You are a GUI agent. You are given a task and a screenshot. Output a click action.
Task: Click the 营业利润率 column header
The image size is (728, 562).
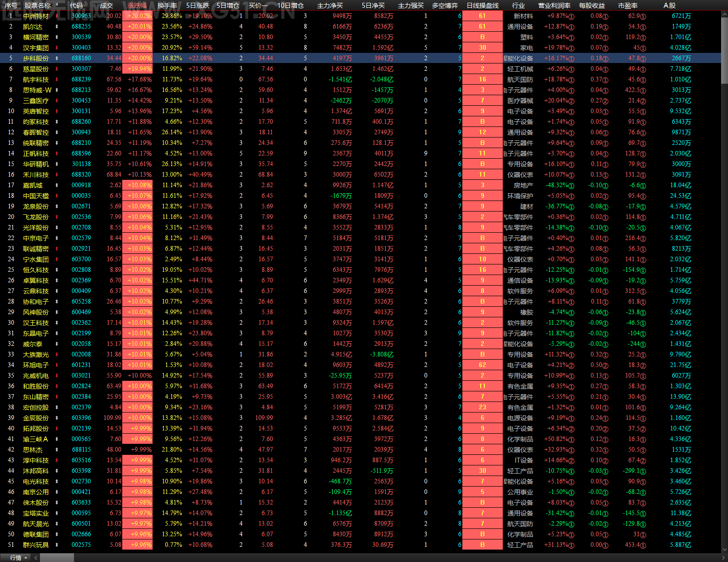(x=554, y=6)
